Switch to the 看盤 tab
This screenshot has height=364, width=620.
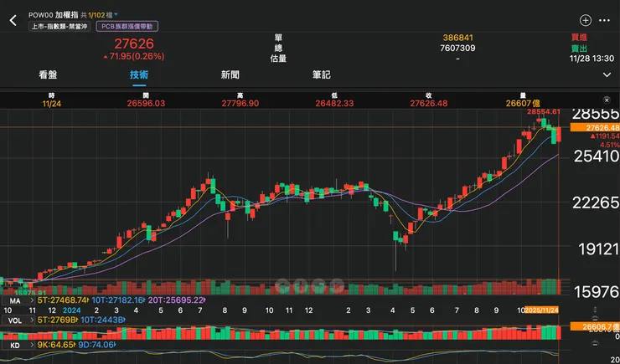(x=49, y=74)
